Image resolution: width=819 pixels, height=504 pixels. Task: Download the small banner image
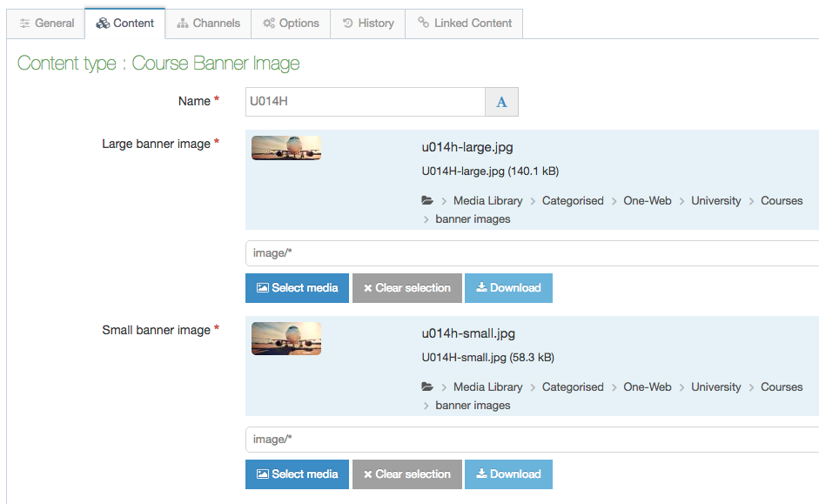[508, 474]
